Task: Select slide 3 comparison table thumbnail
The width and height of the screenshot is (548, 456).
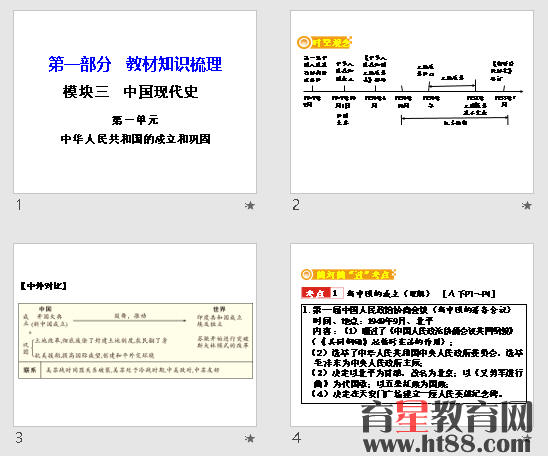Action: 135,335
